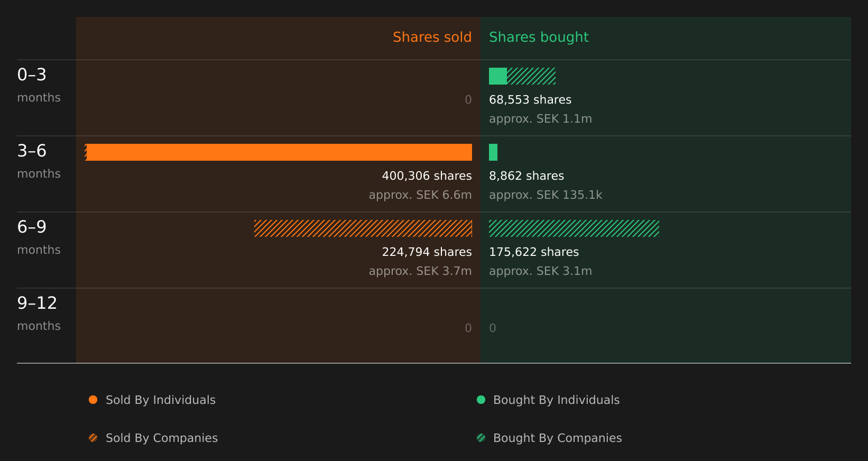The width and height of the screenshot is (868, 461).
Task: Click the approx. SEK 6.6m text
Action: pos(420,195)
